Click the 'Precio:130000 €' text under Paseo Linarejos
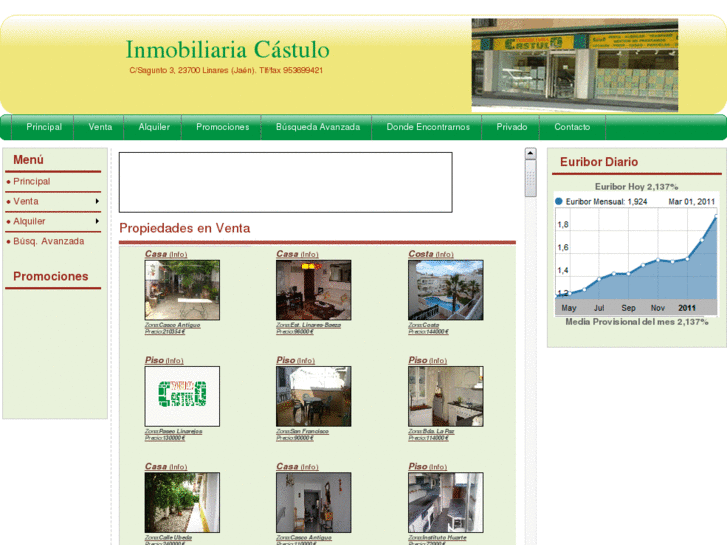Image resolution: width=727 pixels, height=545 pixels. [x=165, y=438]
